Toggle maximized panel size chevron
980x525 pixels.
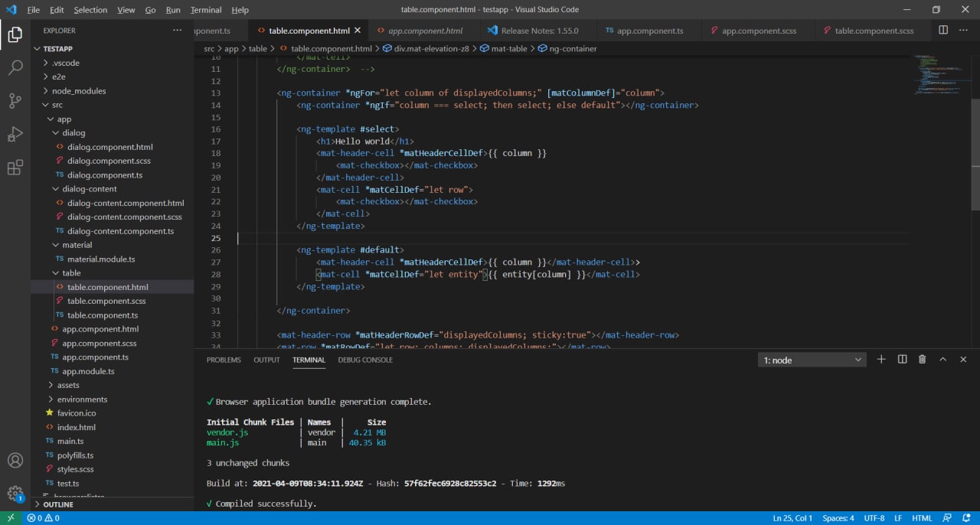[942, 360]
